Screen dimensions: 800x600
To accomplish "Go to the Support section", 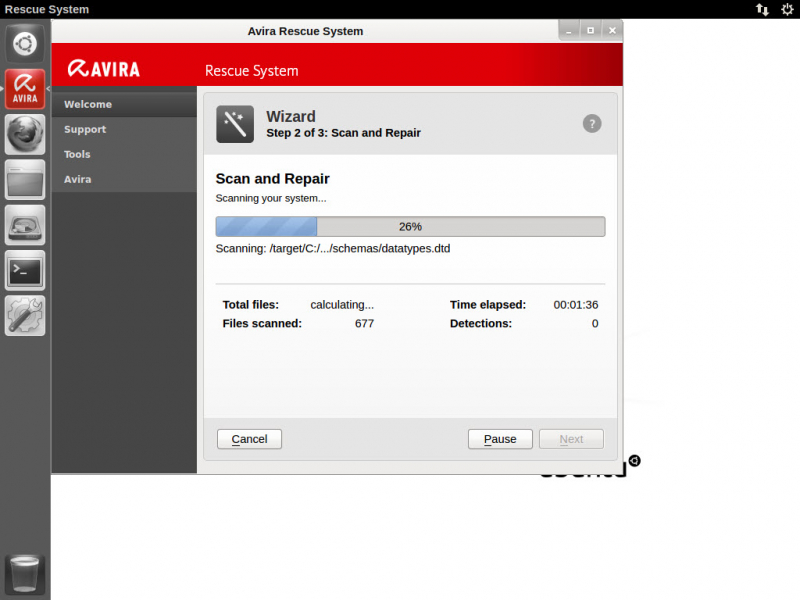I will tap(85, 129).
